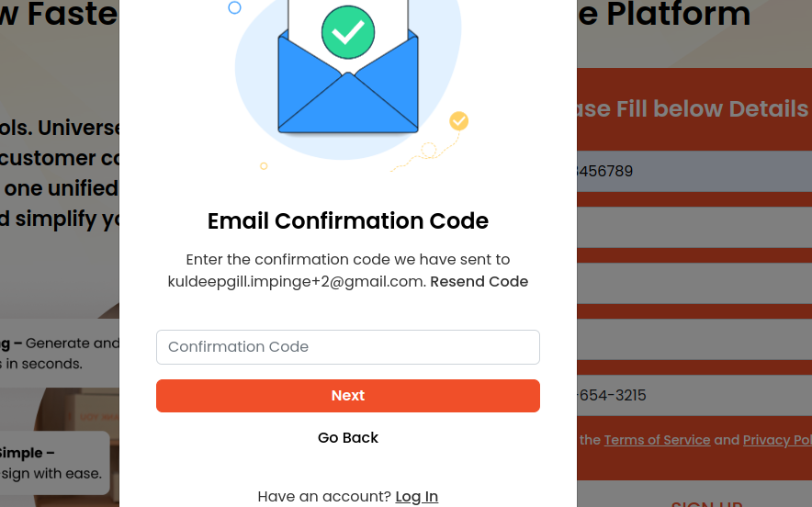Click the 'sign with ease' feature card
The image size is (812, 507).
(x=55, y=463)
